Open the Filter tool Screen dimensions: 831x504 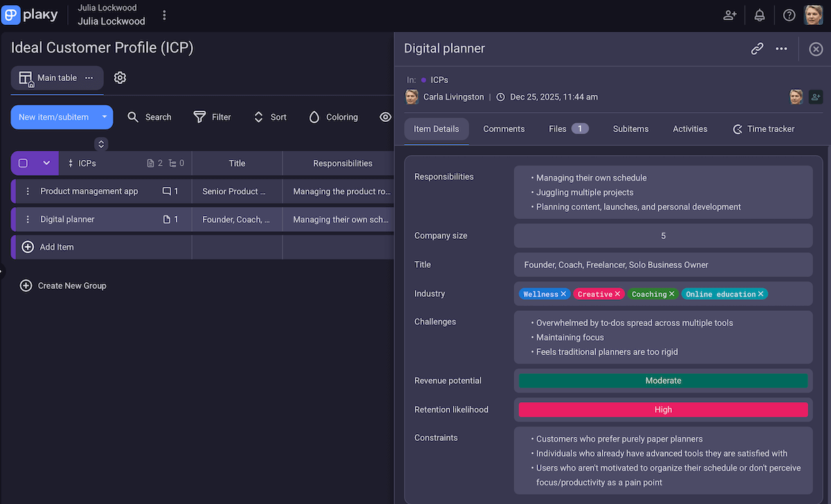pyautogui.click(x=199, y=117)
